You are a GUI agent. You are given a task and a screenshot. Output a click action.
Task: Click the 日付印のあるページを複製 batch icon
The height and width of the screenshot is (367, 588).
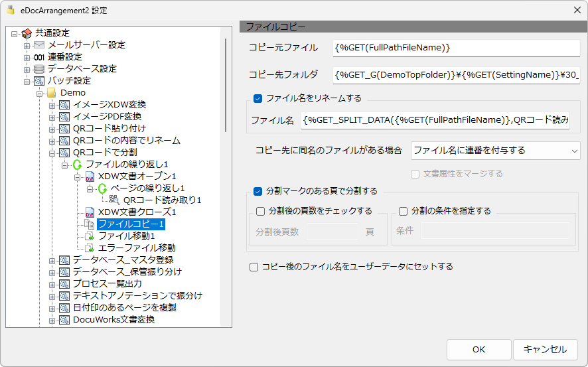pos(64,308)
